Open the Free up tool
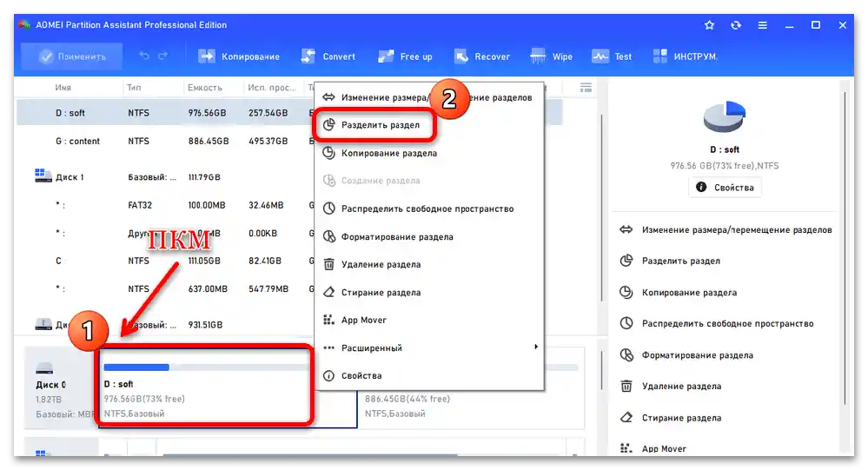Viewport: 868px width, 470px height. coord(405,56)
